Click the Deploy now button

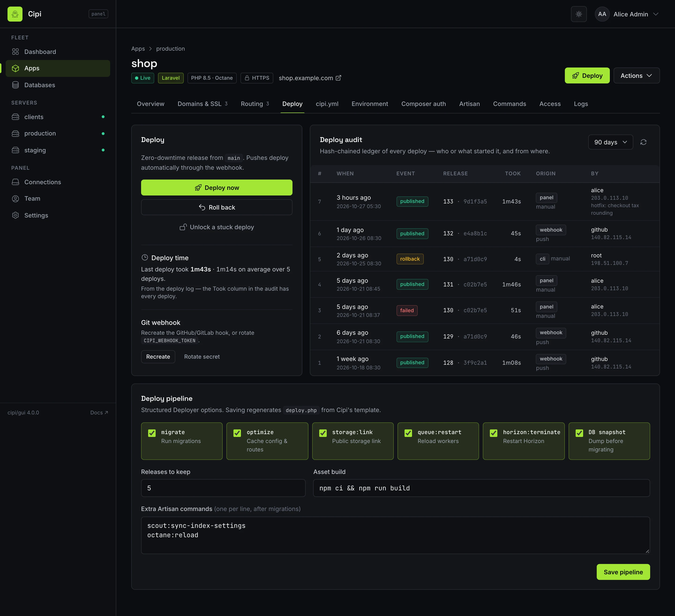(217, 188)
